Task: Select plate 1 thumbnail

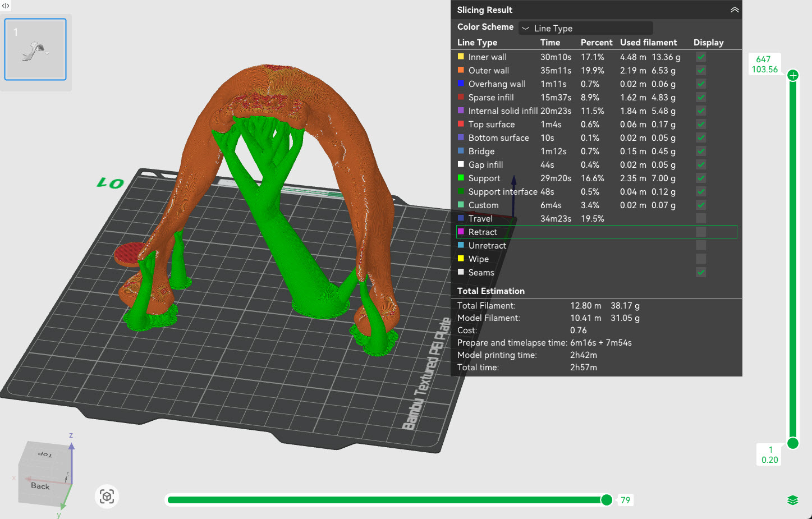Action: (35, 49)
